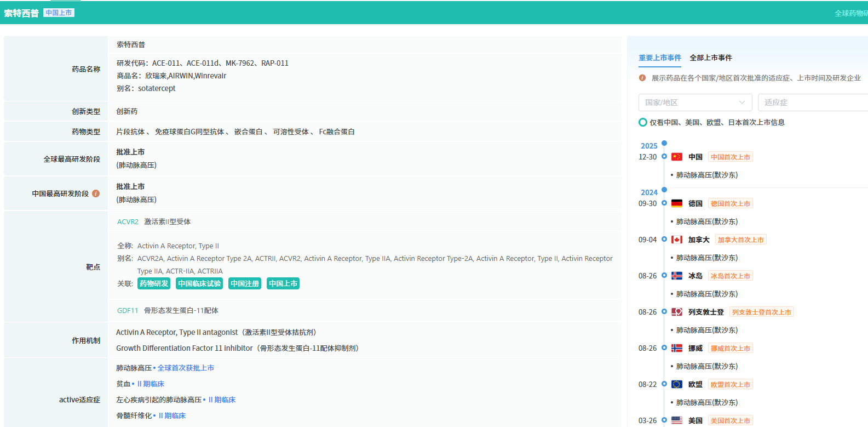The image size is (868, 427).
Task: Toggle 仅看中国、美国、欧盟、日本首次上市信息 radio
Action: (x=643, y=122)
